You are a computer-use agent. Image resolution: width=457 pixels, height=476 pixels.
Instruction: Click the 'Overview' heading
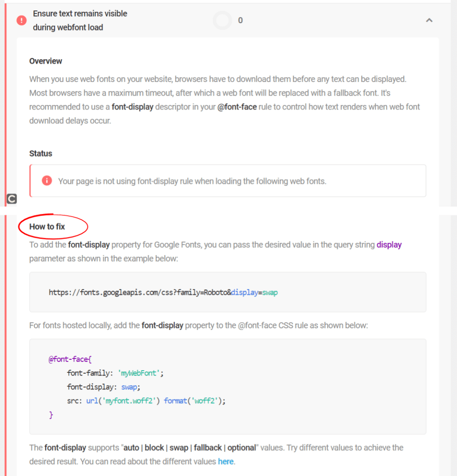[x=46, y=61]
